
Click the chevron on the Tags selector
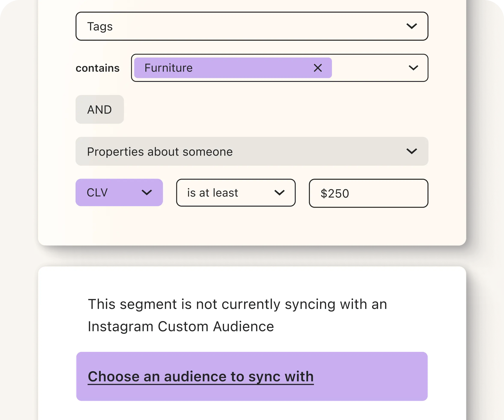tap(412, 26)
